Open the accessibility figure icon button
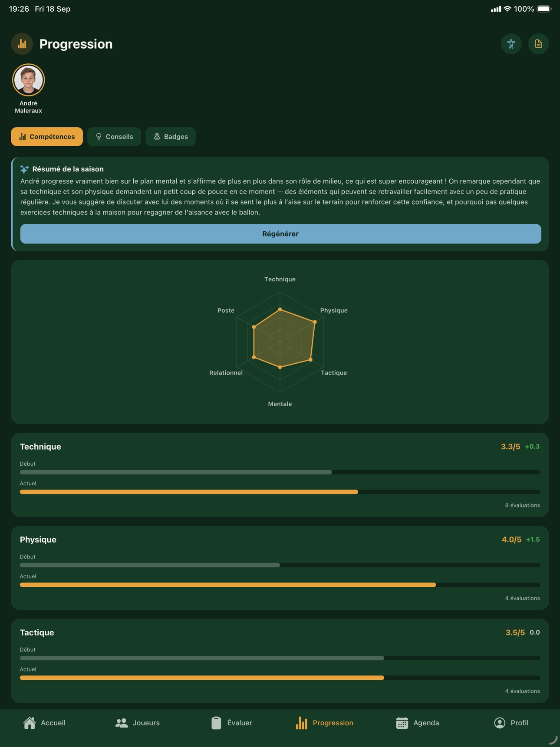Image resolution: width=560 pixels, height=747 pixels. [x=511, y=44]
